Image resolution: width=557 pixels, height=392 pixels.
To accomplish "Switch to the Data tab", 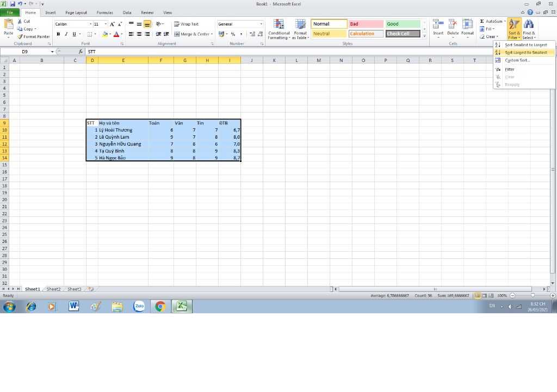I will coord(127,13).
